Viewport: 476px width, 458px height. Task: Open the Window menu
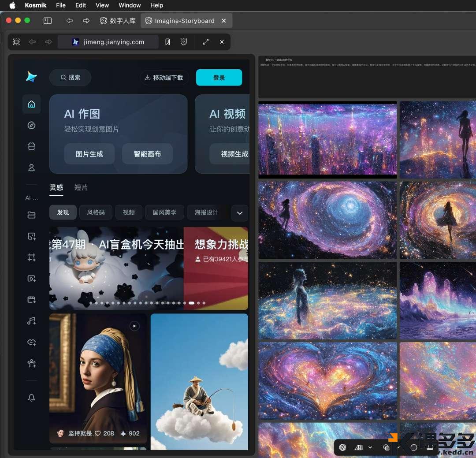130,5
